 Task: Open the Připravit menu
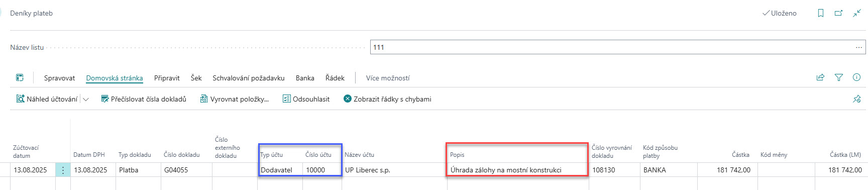tap(167, 78)
